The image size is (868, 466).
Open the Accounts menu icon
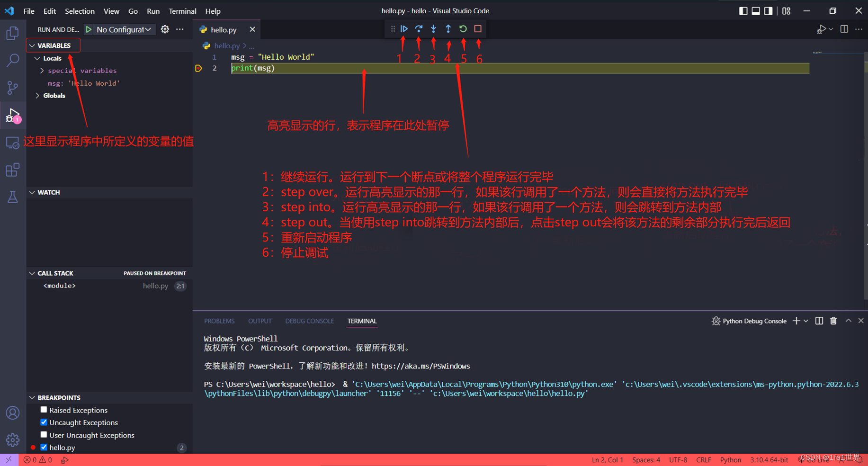click(x=13, y=413)
